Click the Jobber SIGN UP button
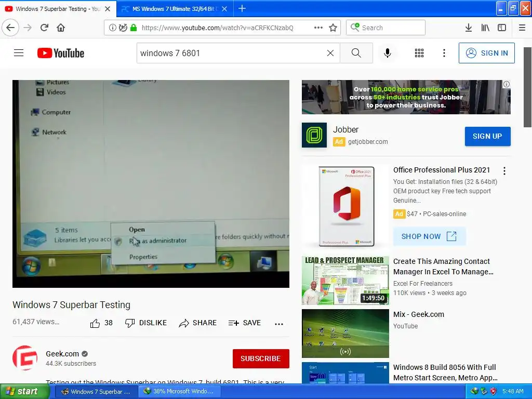This screenshot has width=532, height=399. tap(487, 137)
